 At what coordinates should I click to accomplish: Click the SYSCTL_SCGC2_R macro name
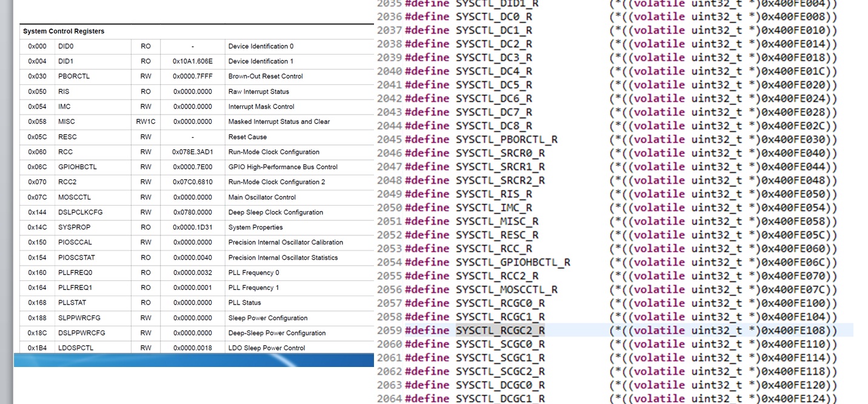(x=500, y=372)
